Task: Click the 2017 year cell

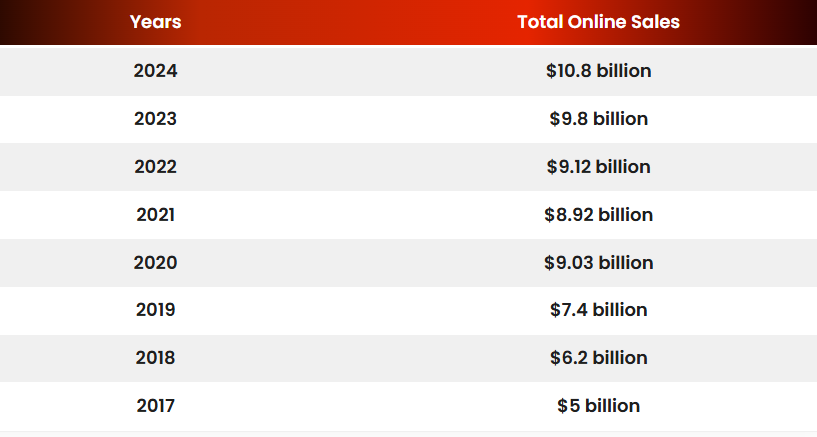Action: 155,406
